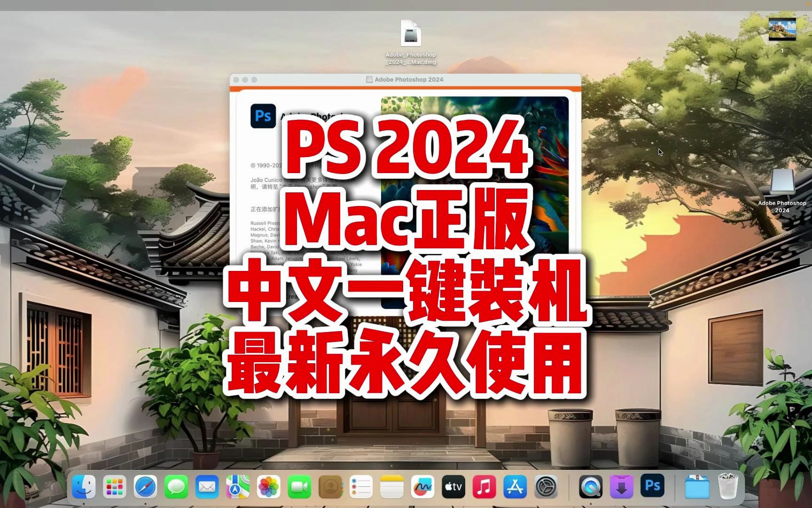Image resolution: width=812 pixels, height=508 pixels.
Task: Open Launchpad in the Dock
Action: [115, 487]
